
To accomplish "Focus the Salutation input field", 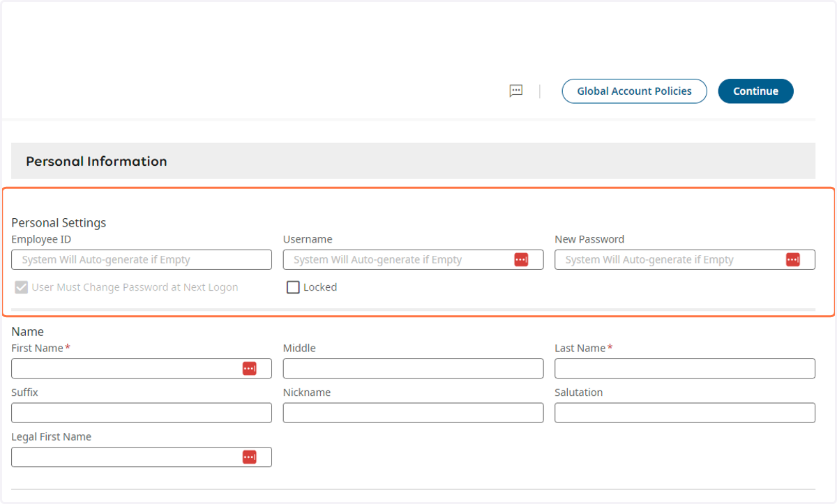I will point(685,413).
